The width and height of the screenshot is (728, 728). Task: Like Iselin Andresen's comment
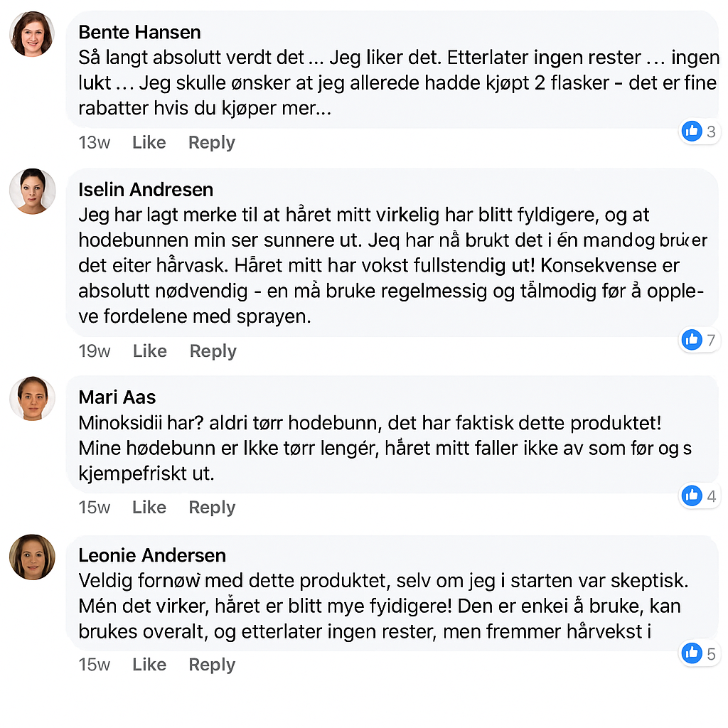coord(149,351)
